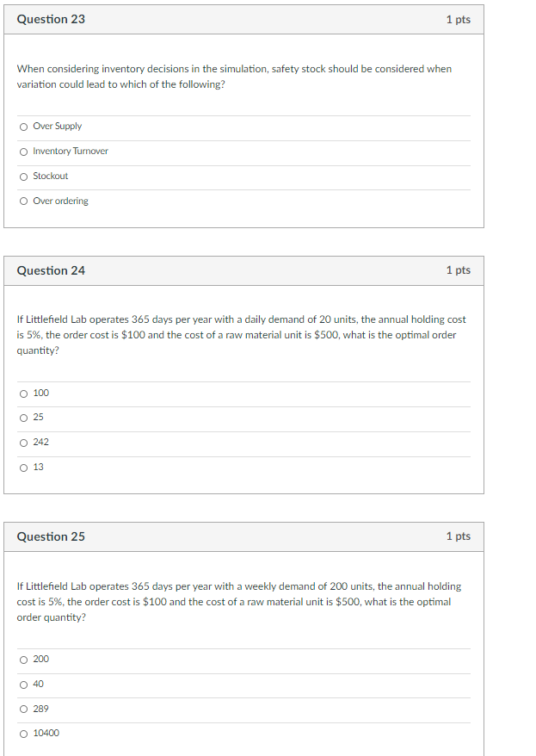Pick the Over ordering option
This screenshot has height=756, width=536.
click(x=23, y=201)
